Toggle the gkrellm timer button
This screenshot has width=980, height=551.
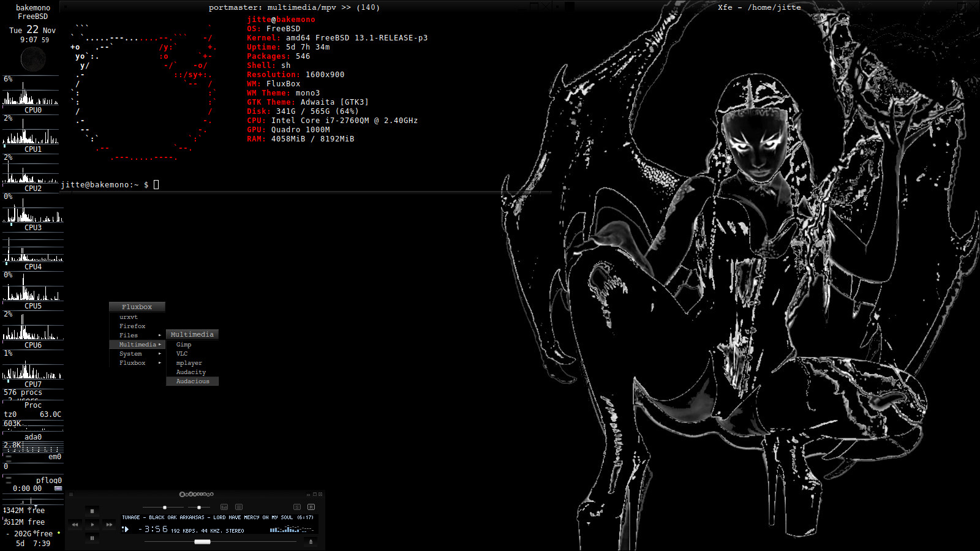click(58, 489)
